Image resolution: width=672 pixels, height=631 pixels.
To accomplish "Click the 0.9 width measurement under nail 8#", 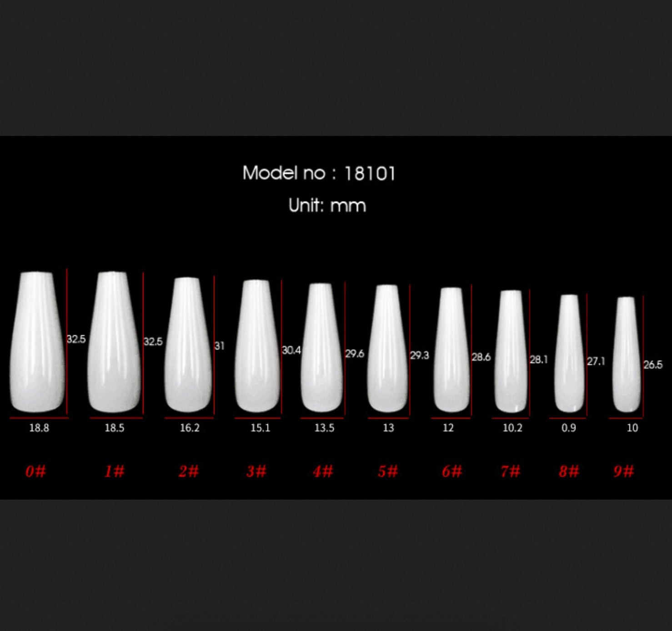I will [x=568, y=428].
